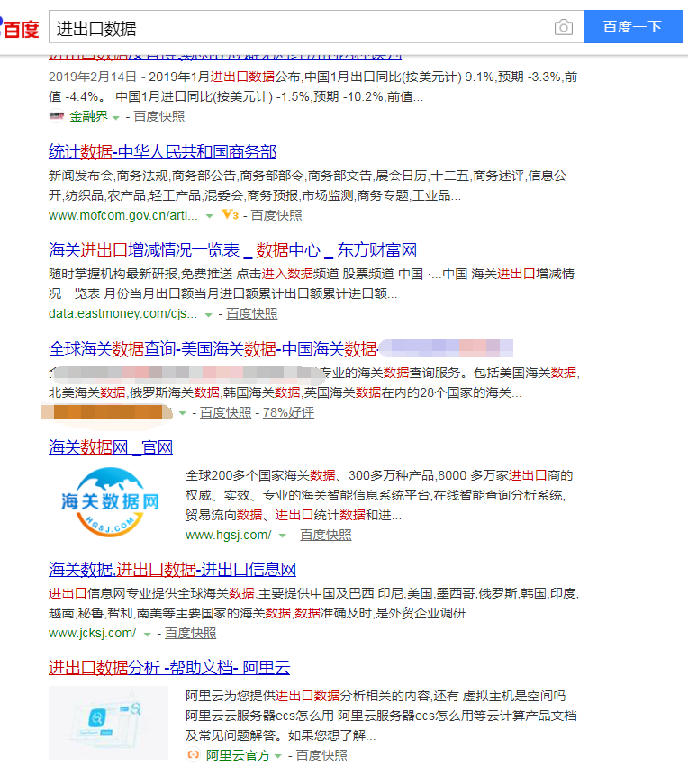
Task: Open 全球海关数据查询-美国海关数据 result
Action: [215, 348]
